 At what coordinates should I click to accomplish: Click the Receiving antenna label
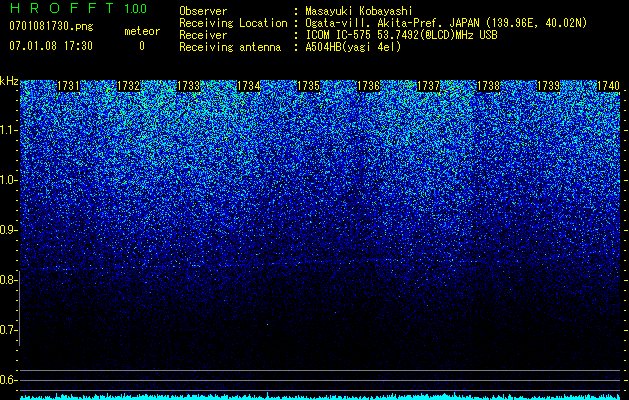coord(230,47)
